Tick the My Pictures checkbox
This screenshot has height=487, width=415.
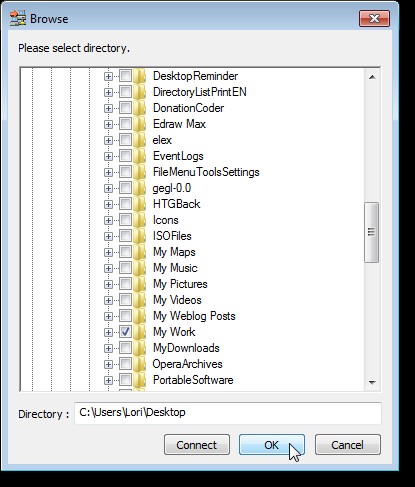[x=125, y=284]
